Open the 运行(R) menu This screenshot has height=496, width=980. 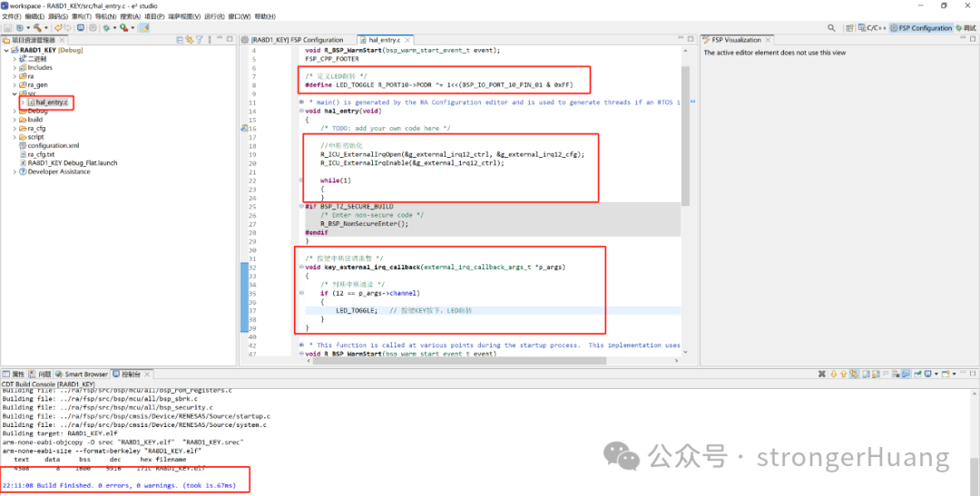coord(214,16)
